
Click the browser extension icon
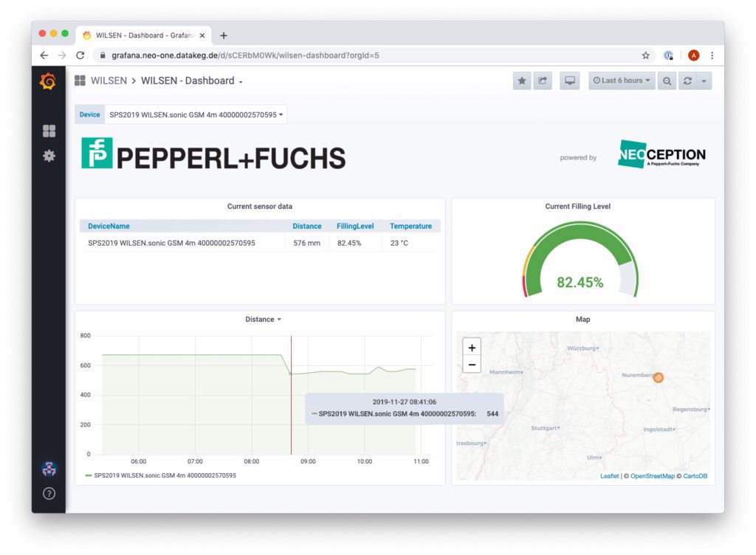point(668,55)
